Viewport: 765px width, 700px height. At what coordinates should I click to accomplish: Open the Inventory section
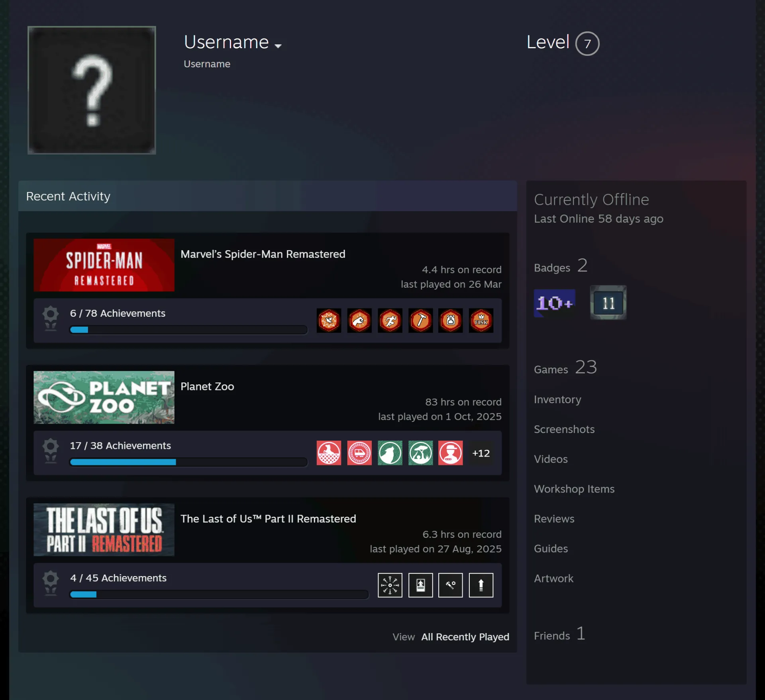pos(557,399)
